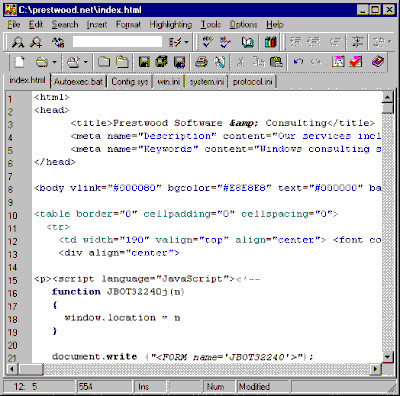Image resolution: width=400 pixels, height=396 pixels.
Task: Expand the favorites folder dropdown arrow
Action: tap(86, 62)
